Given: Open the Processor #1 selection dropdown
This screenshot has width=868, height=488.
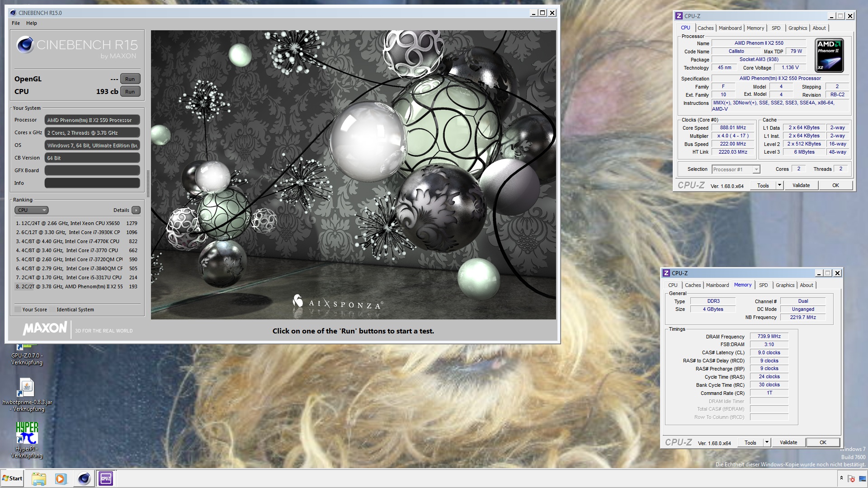Looking at the screenshot, I should [736, 169].
